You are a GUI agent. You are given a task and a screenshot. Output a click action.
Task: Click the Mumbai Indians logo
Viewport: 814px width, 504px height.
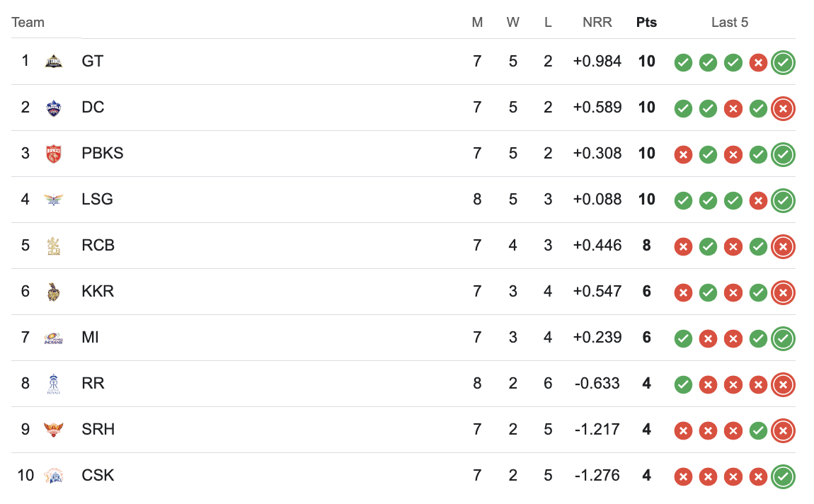(54, 338)
